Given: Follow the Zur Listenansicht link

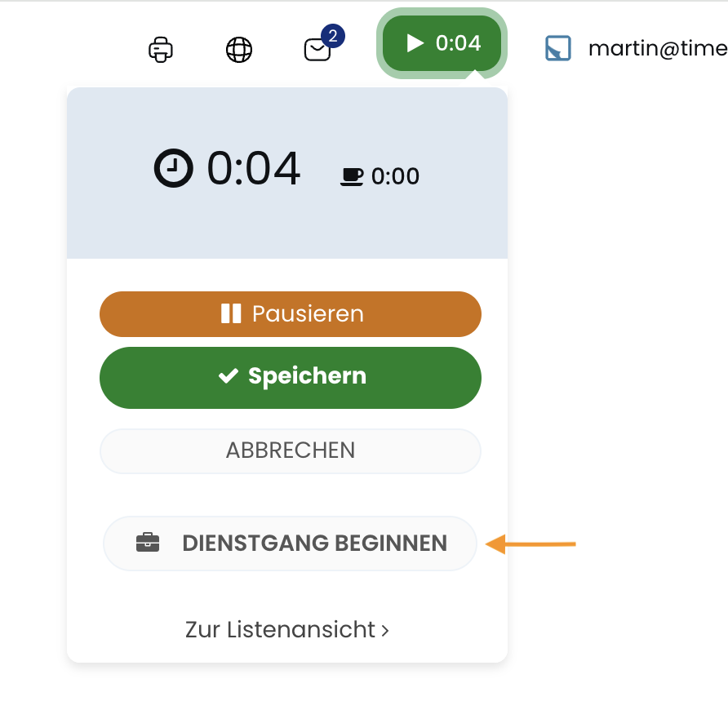Looking at the screenshot, I should [280, 630].
